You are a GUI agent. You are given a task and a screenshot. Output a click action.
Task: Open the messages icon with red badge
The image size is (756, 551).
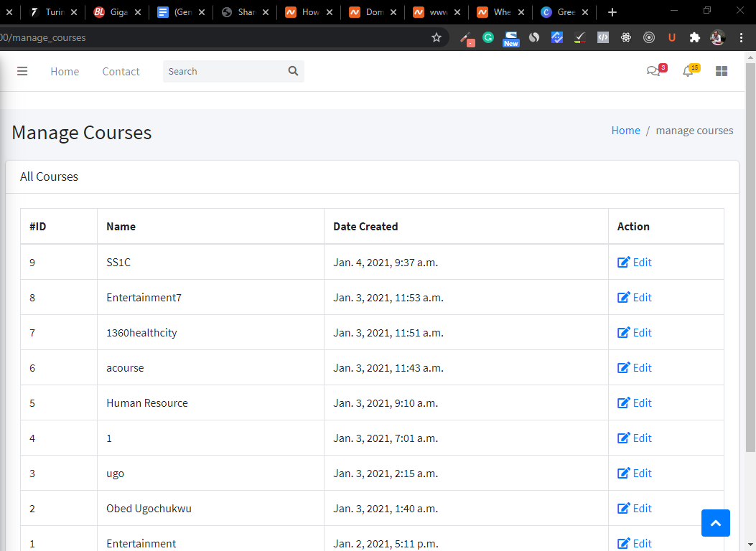tap(653, 71)
